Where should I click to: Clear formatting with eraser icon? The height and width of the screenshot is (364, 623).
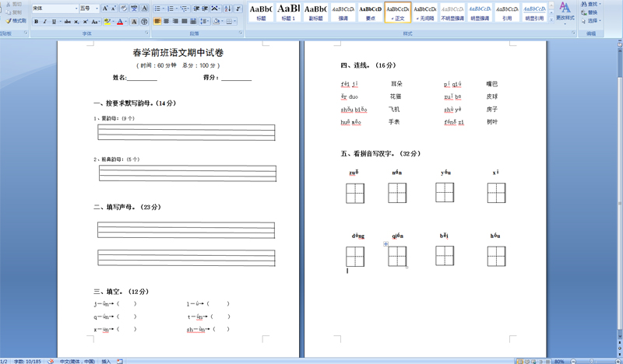(124, 9)
